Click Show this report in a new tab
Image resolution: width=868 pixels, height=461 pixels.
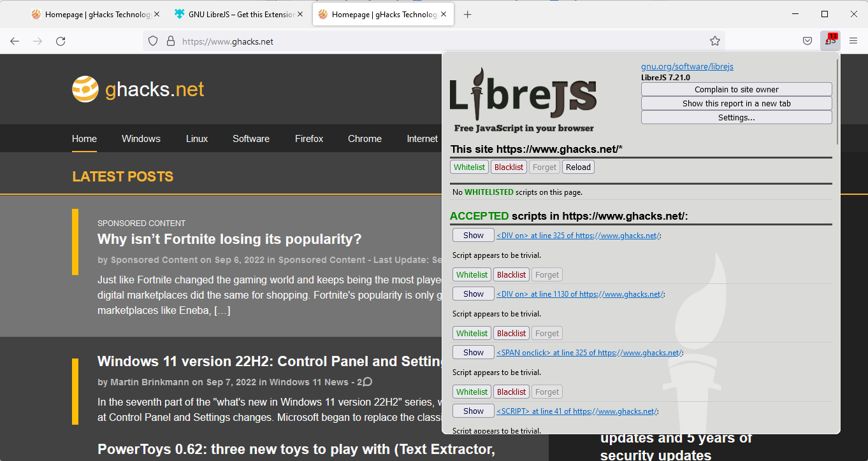coord(736,103)
